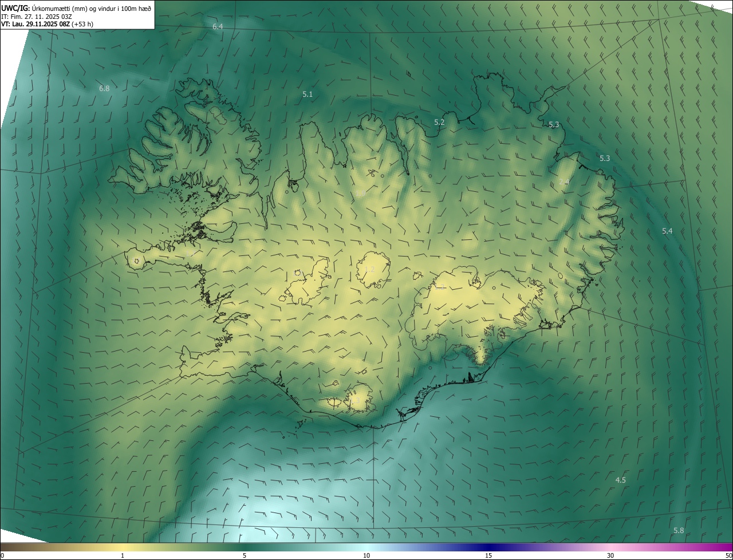Click the 50 tick on color scale
Viewport: 733px width, 560px height.
coord(728,555)
